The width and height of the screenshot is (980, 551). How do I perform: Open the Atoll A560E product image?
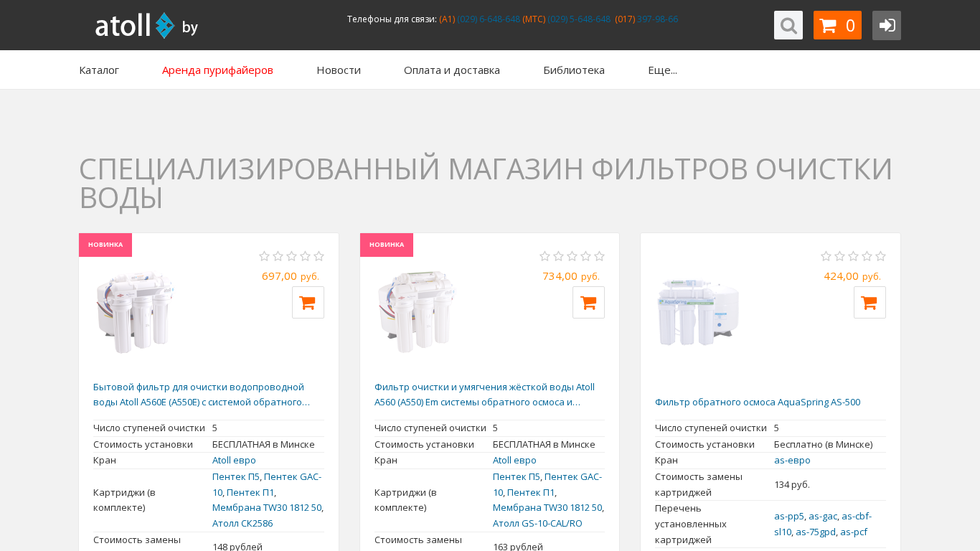pyautogui.click(x=136, y=312)
